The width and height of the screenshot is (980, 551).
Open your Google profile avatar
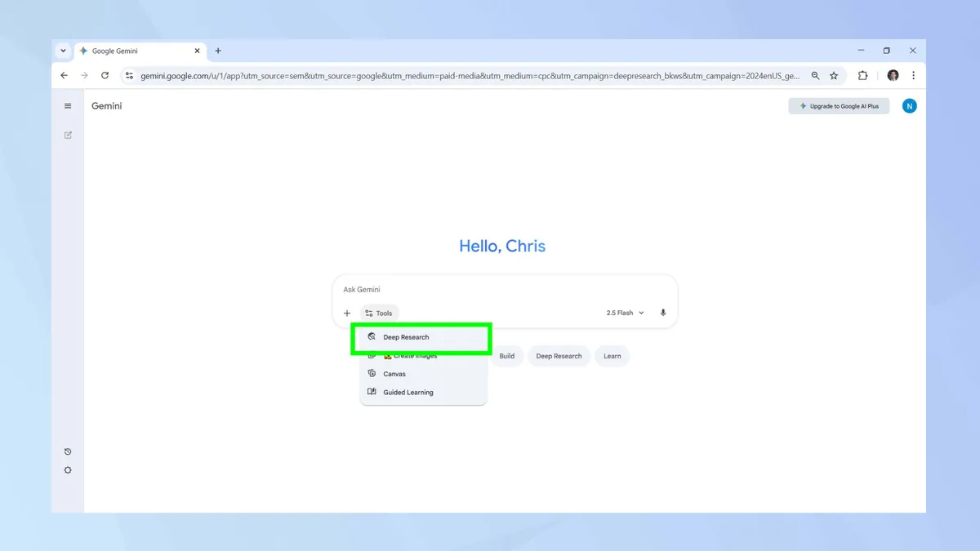(x=909, y=105)
